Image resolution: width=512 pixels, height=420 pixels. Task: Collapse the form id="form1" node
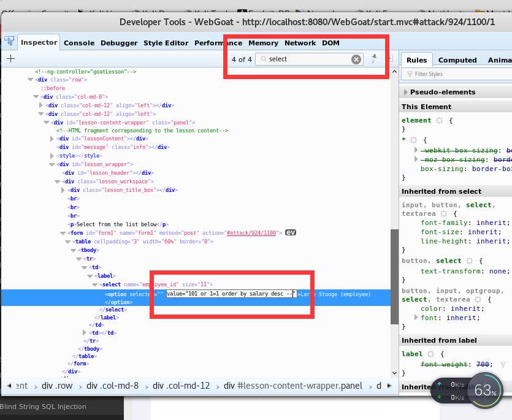point(63,233)
